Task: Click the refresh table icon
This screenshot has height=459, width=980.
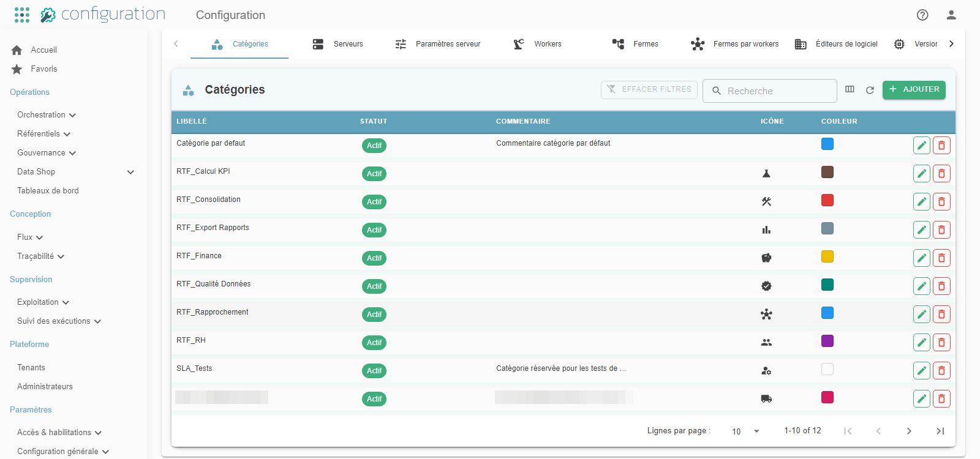Action: pyautogui.click(x=870, y=90)
